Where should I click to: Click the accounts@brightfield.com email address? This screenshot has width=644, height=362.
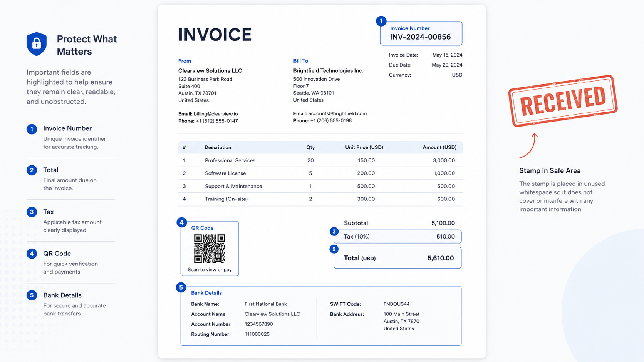click(x=337, y=113)
